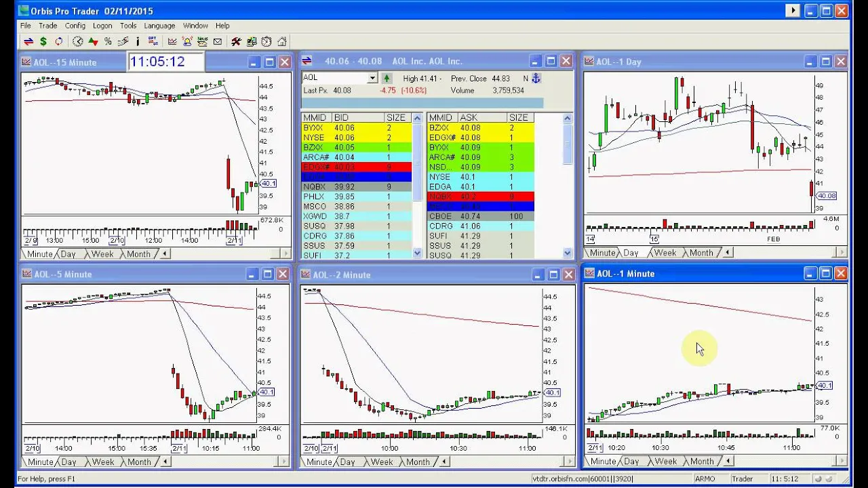
Task: Select NQBX 39.92 bid row
Action: [x=357, y=187]
